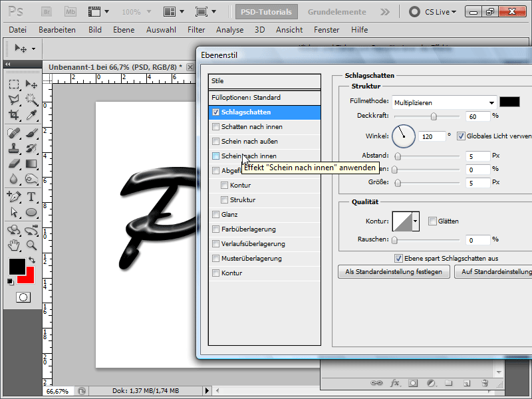The image size is (532, 399).
Task: Select the Magic Wand tool
Action: pos(31,99)
